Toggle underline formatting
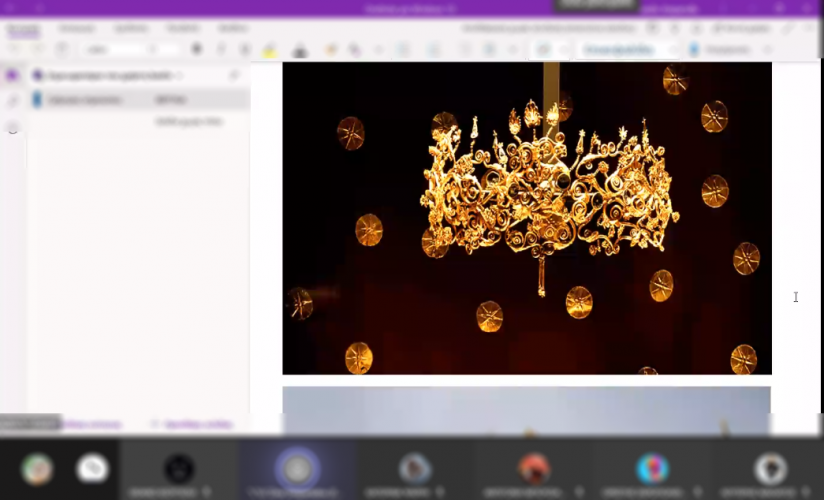The height and width of the screenshot is (500, 824). [245, 49]
